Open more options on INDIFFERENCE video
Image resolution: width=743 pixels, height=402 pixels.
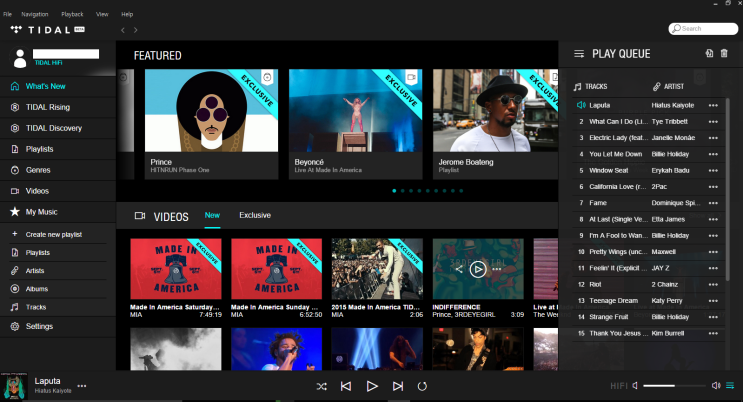click(497, 269)
